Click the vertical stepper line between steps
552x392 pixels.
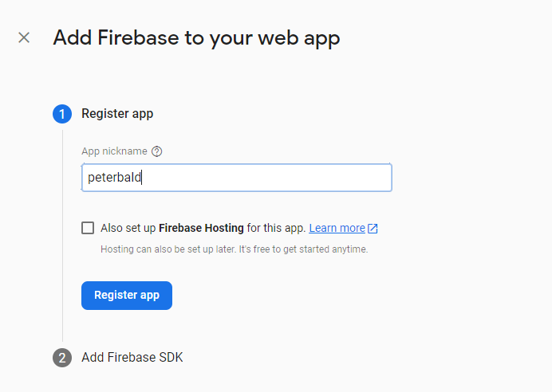click(63, 236)
